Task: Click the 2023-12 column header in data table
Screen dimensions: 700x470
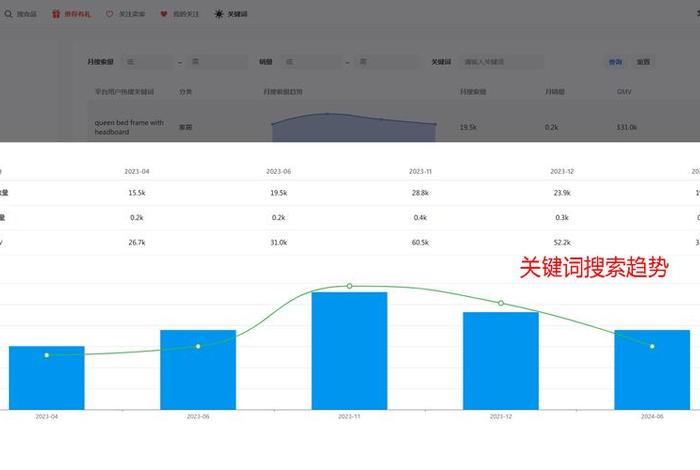Action: point(562,171)
